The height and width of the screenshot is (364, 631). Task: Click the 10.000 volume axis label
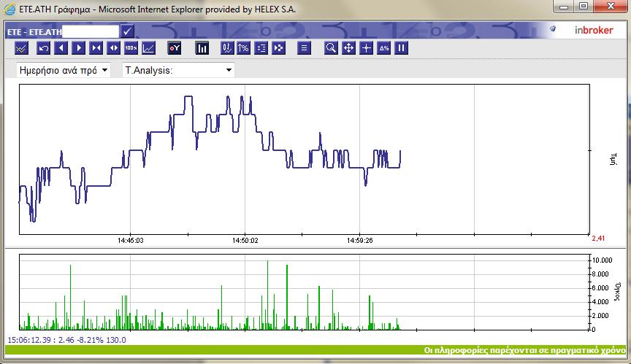[602, 260]
